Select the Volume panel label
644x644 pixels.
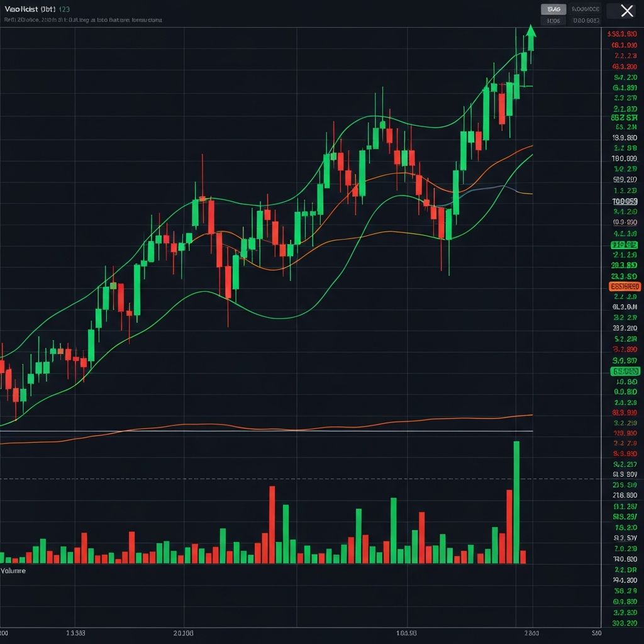coord(14,570)
